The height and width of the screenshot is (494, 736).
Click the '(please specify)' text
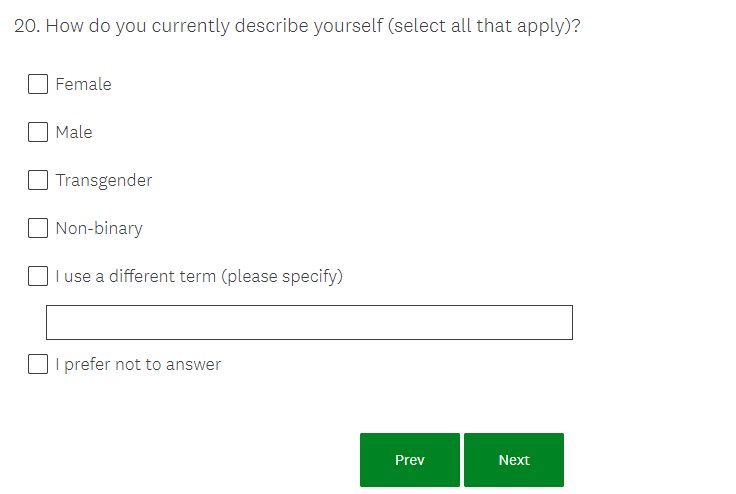(282, 276)
